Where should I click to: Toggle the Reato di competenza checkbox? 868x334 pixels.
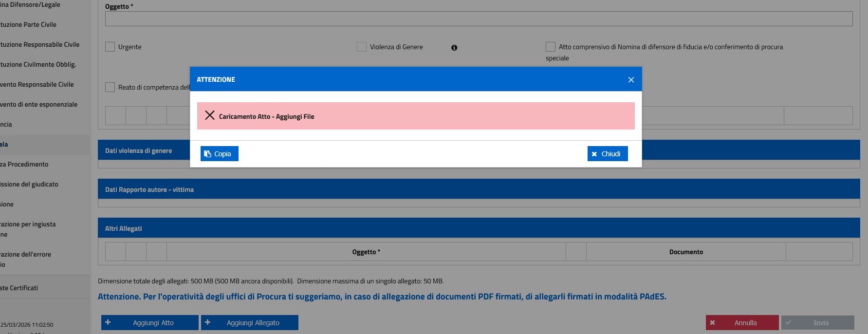[x=110, y=87]
